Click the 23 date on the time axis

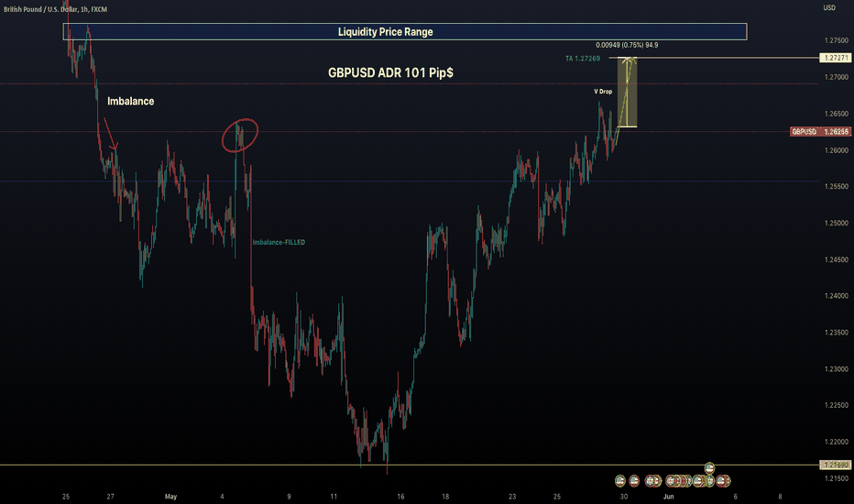coord(512,497)
